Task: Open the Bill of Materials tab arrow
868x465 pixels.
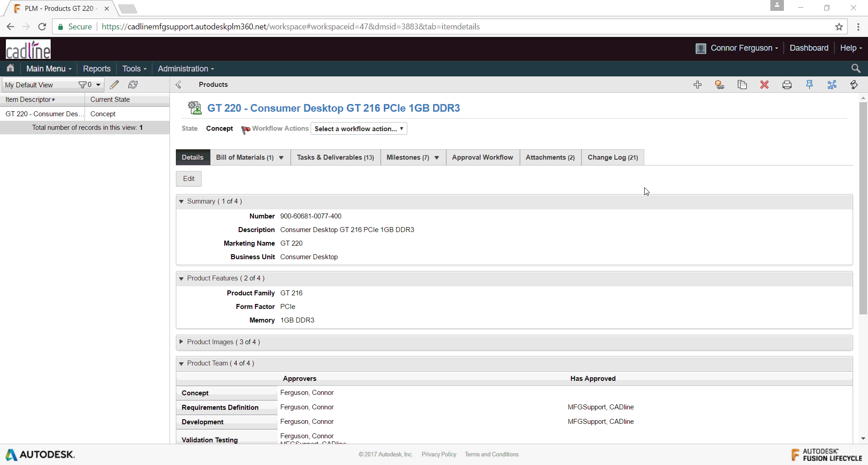Action: coord(281,157)
